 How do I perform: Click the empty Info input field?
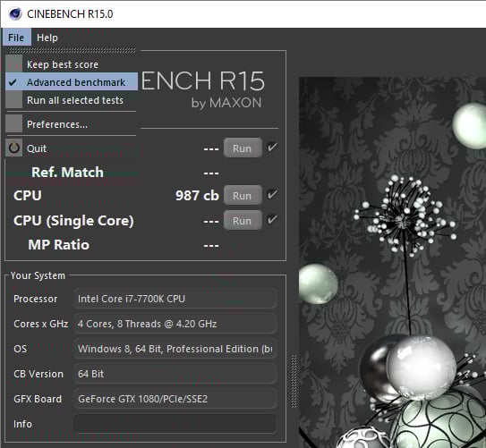pos(175,424)
